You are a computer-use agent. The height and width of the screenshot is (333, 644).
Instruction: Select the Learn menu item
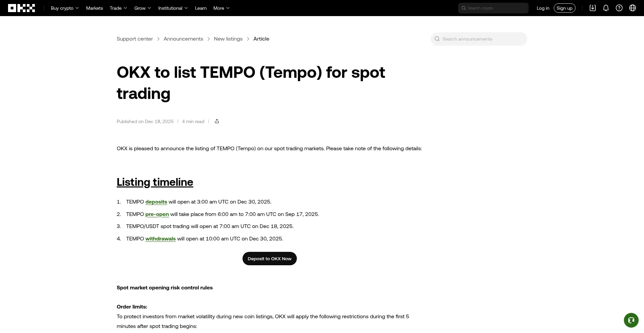[x=201, y=8]
